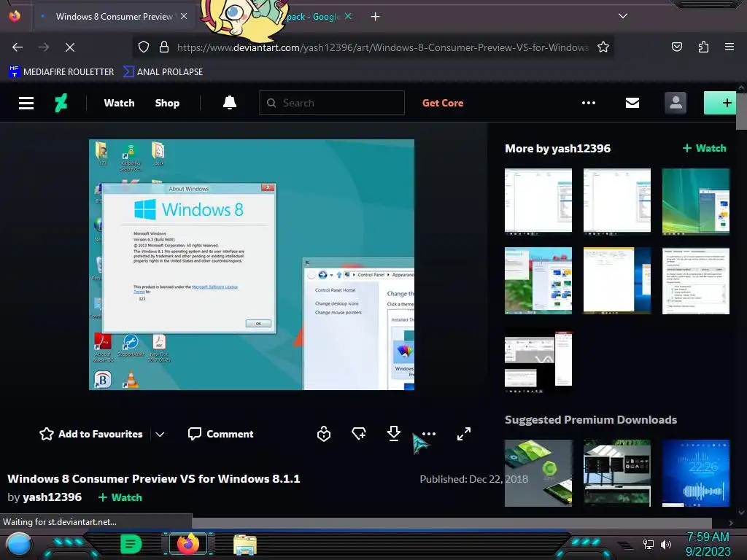This screenshot has width=747, height=560.
Task: Switch to the Windows 8 Consumer Preview tab
Action: tap(115, 16)
